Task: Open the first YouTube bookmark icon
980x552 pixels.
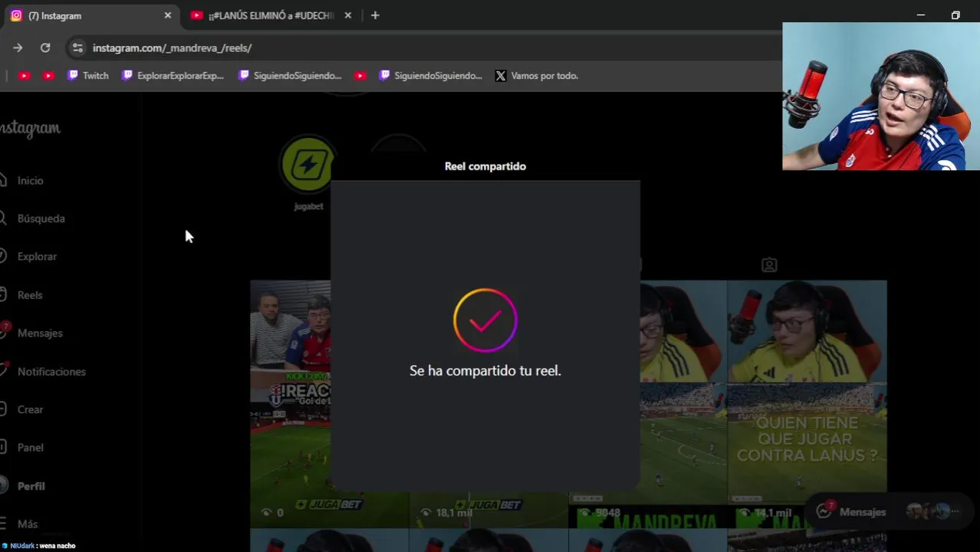Action: coord(24,76)
